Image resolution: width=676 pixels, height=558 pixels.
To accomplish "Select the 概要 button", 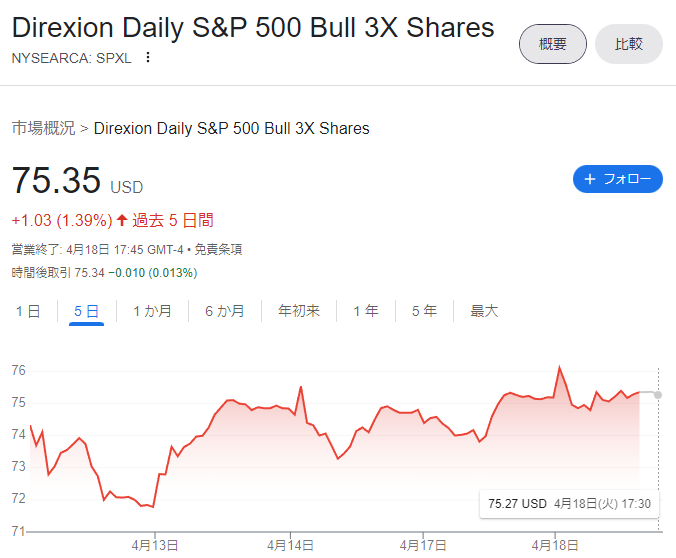I will pos(553,44).
